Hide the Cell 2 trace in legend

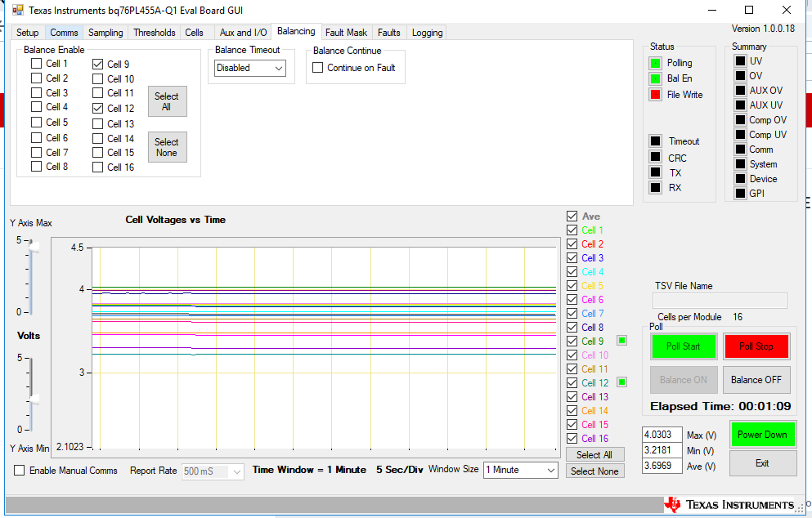pyautogui.click(x=572, y=243)
